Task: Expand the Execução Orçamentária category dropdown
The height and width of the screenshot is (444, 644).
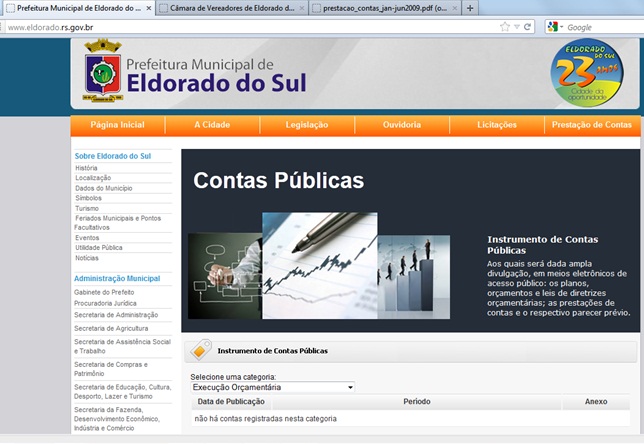Action: pos(272,387)
